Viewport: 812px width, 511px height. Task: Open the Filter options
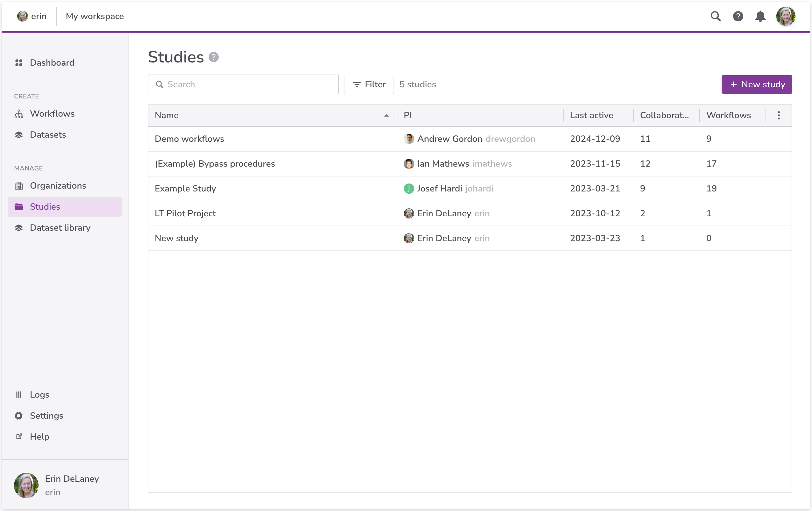[x=369, y=84]
